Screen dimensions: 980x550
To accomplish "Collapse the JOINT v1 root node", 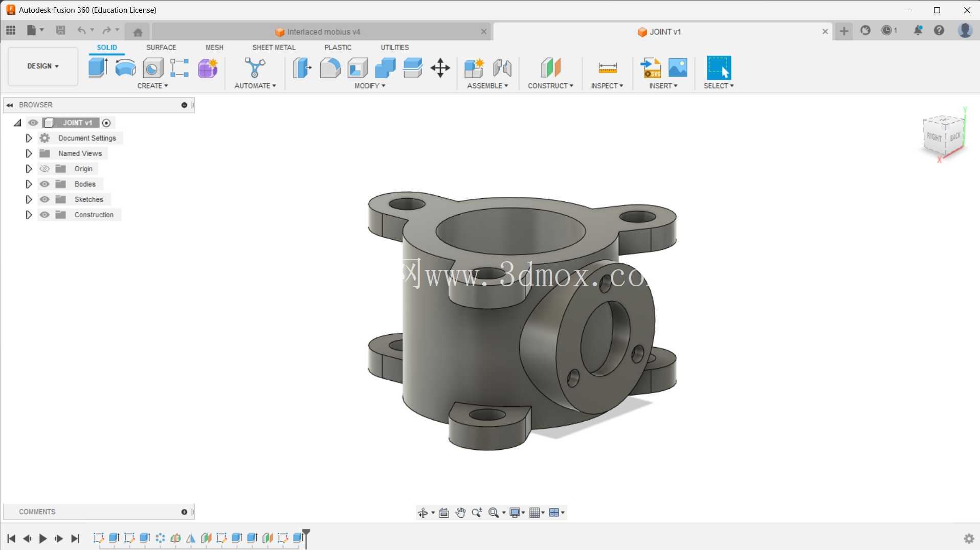I will click(17, 123).
